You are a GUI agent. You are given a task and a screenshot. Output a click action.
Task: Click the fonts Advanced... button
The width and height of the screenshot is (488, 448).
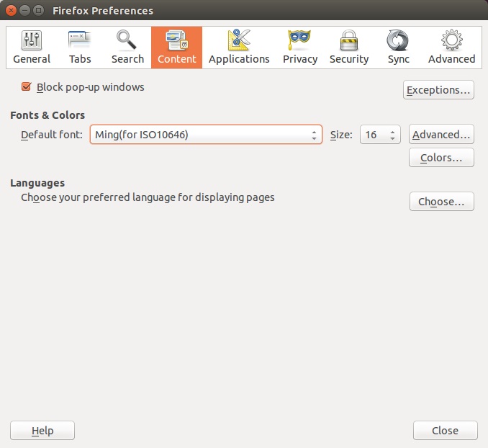click(441, 134)
